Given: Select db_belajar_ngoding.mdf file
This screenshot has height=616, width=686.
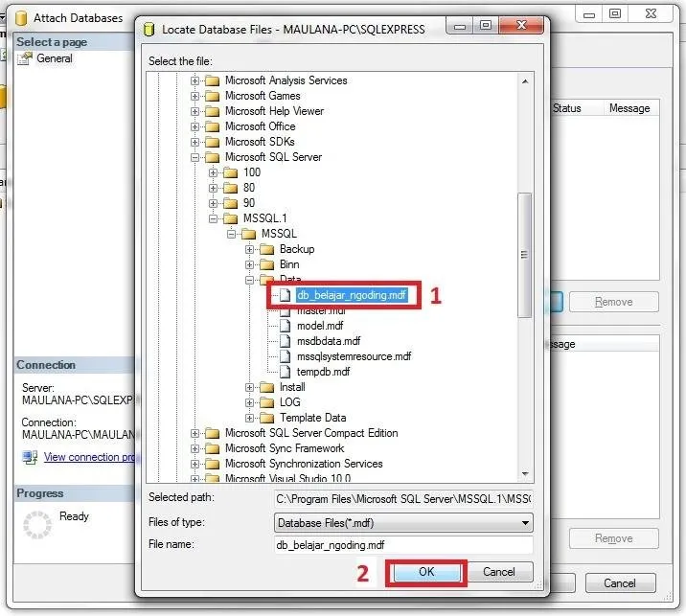Looking at the screenshot, I should coord(352,295).
